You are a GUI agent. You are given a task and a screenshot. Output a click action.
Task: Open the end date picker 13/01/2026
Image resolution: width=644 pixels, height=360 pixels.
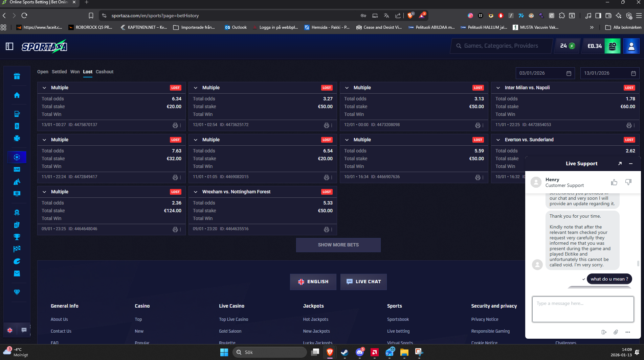(x=610, y=73)
